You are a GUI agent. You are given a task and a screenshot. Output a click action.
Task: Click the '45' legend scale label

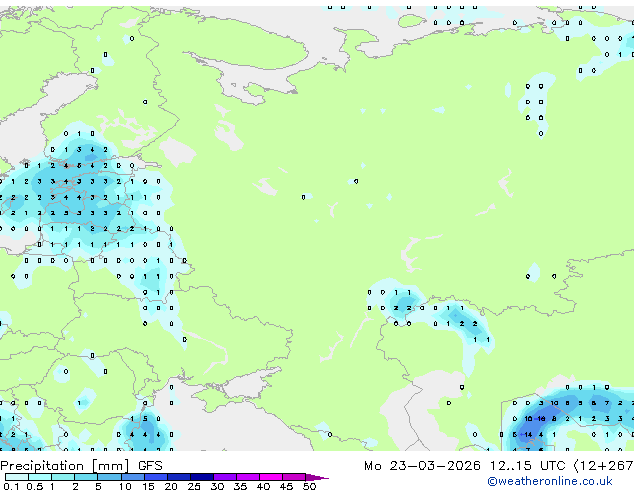click(286, 486)
